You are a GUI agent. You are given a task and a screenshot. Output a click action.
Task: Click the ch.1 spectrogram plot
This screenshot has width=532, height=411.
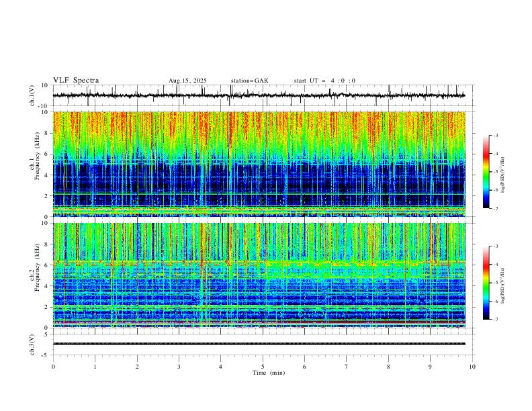click(259, 164)
